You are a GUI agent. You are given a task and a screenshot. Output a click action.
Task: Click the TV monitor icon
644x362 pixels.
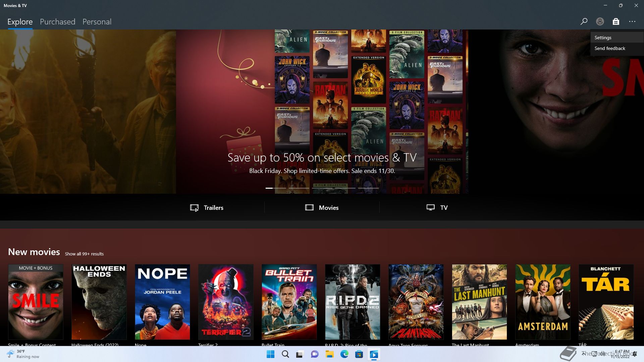[430, 207]
